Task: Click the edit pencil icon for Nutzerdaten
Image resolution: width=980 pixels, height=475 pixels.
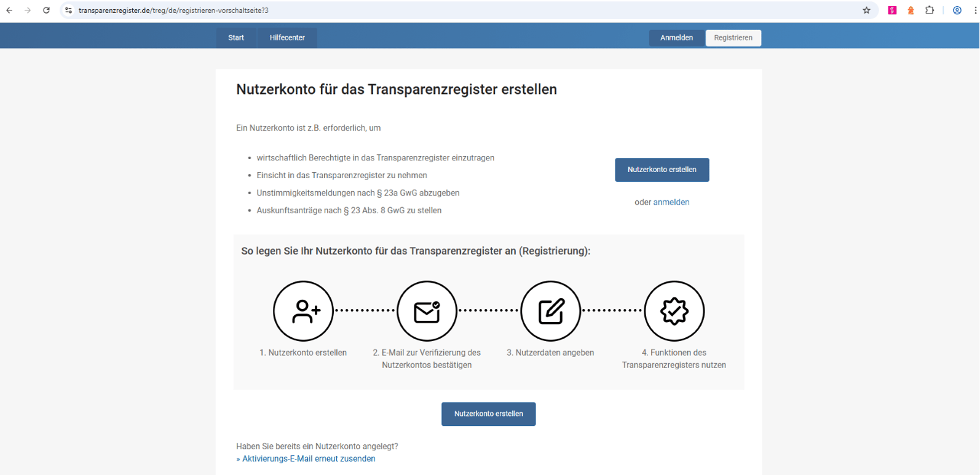Action: point(550,311)
